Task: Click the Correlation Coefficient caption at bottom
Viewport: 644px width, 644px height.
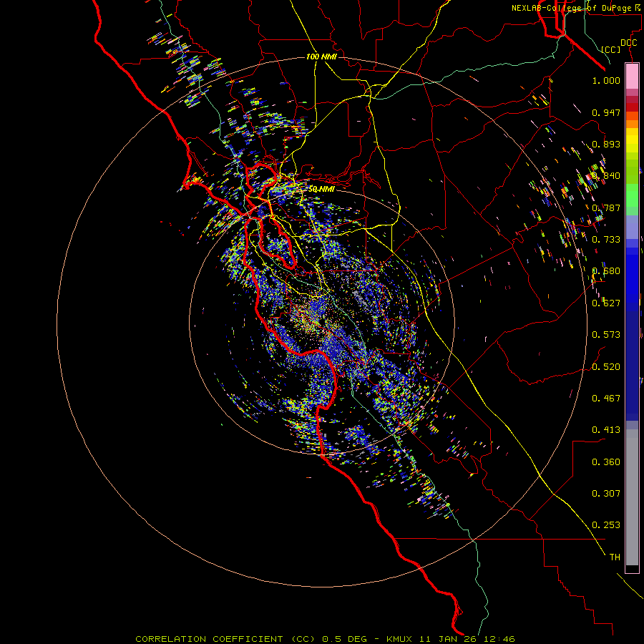Action: pyautogui.click(x=325, y=639)
